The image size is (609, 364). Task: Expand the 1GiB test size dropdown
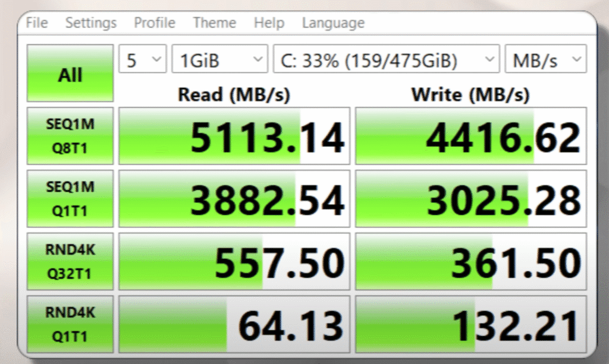click(219, 59)
